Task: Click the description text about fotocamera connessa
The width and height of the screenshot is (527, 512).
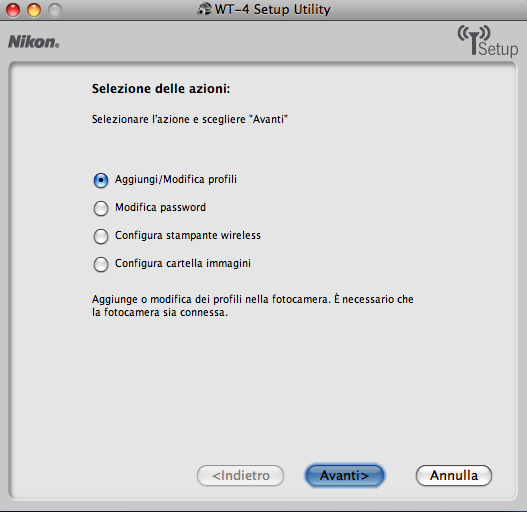Action: tap(253, 306)
